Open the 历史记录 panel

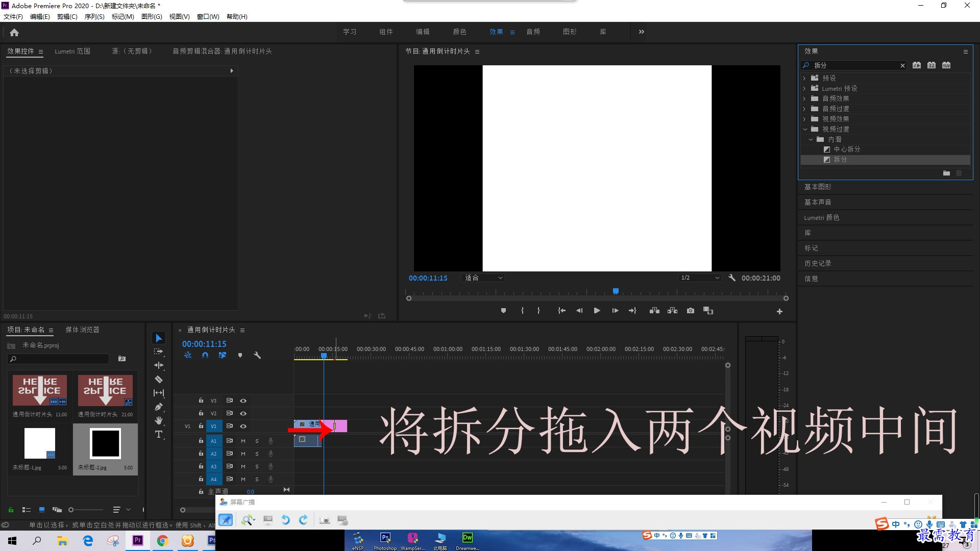(x=818, y=263)
